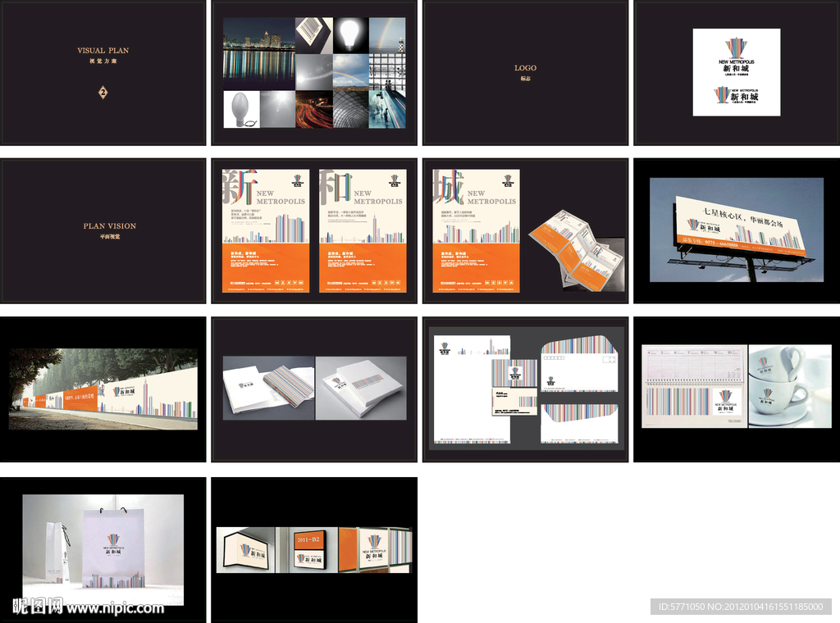Select the egg-shaped lamp photo
Viewport: 840px width, 623px height.
click(x=241, y=109)
